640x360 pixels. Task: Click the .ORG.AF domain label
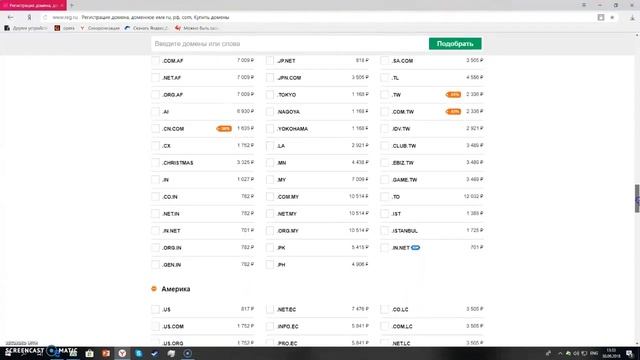[x=172, y=95]
